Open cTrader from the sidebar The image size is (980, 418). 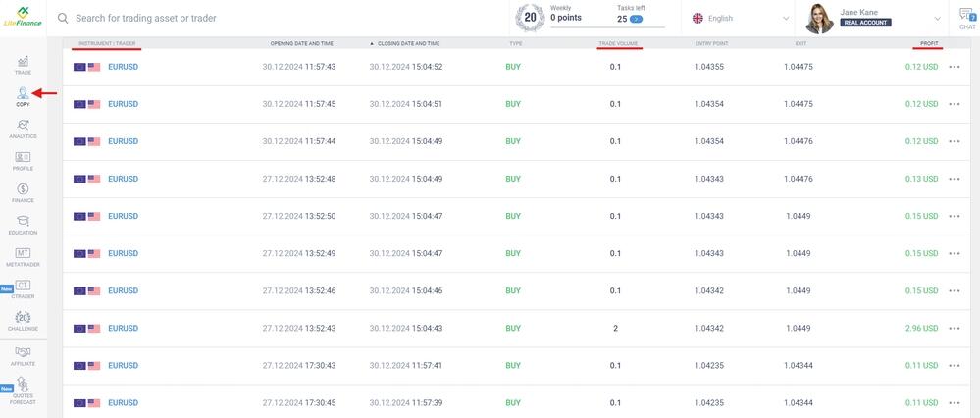(23, 288)
